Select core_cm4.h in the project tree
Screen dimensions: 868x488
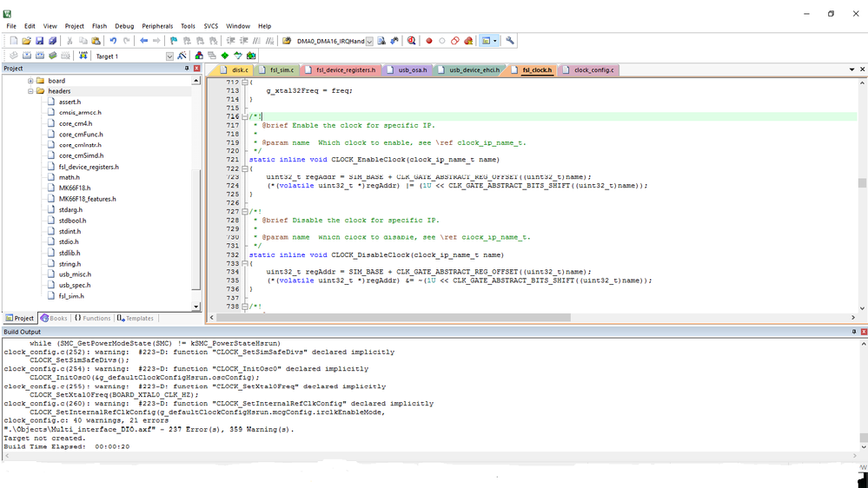pos(76,123)
